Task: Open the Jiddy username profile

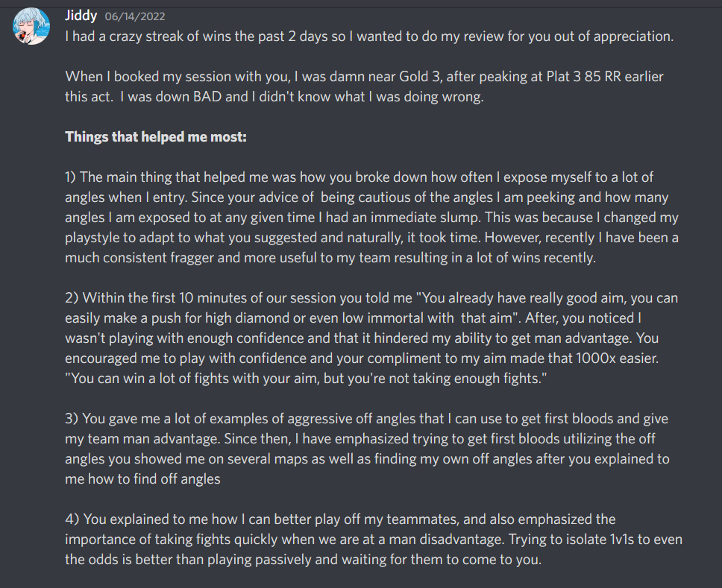Action: [x=81, y=15]
